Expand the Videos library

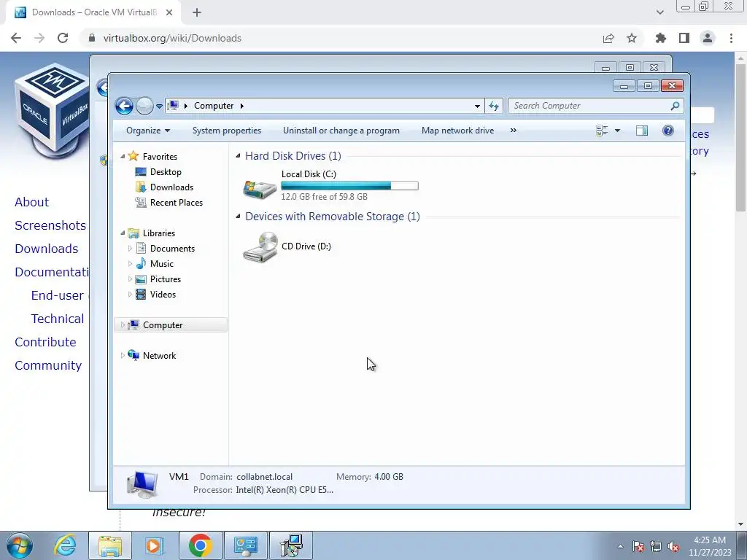click(130, 295)
